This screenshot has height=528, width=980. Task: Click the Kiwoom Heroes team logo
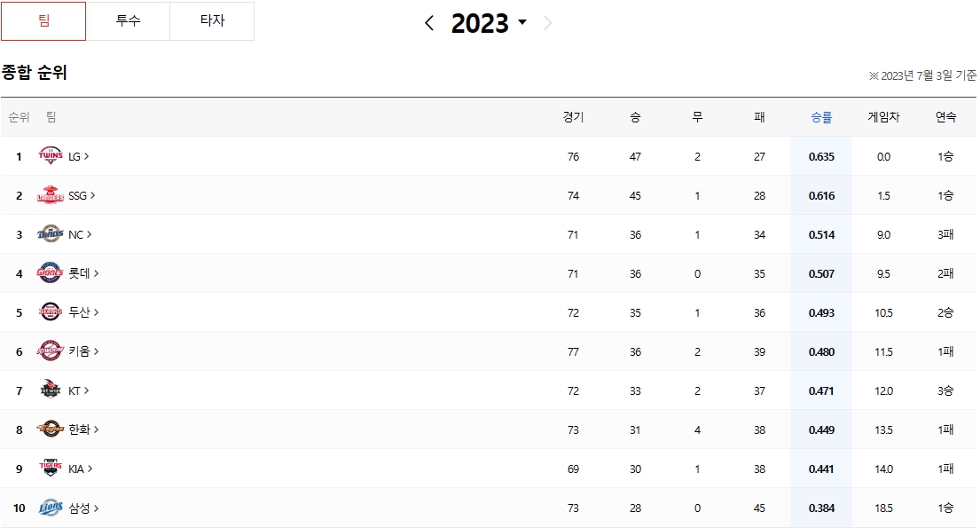click(50, 351)
